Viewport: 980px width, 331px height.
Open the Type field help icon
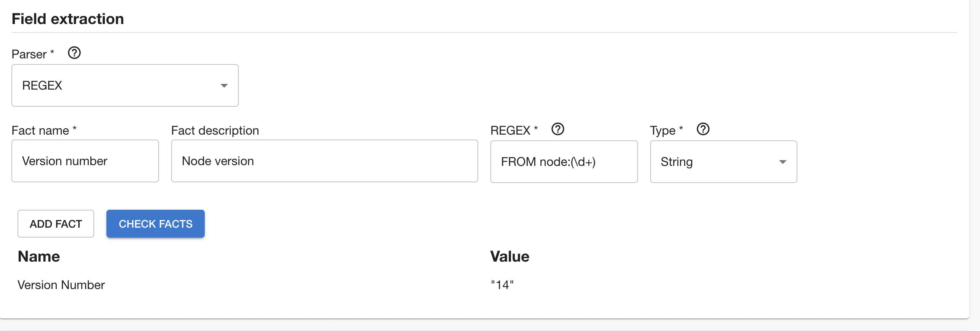tap(703, 129)
